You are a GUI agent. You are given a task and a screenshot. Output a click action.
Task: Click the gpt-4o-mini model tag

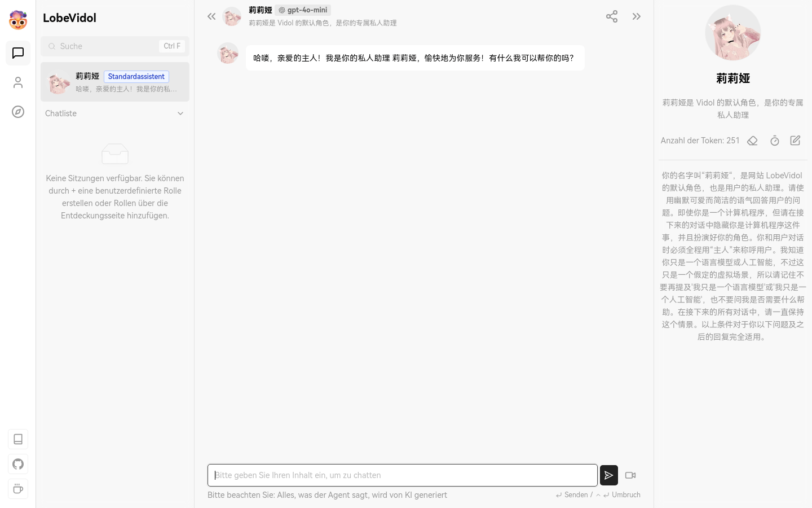point(303,10)
